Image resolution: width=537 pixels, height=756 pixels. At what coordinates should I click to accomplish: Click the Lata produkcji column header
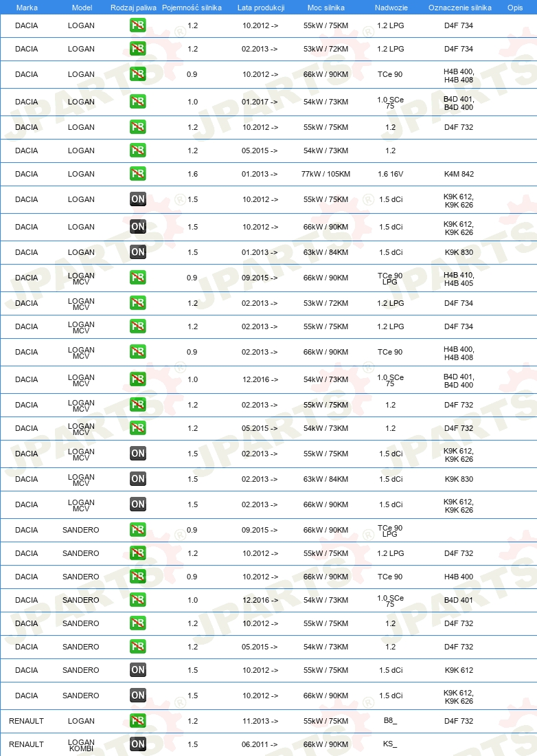coord(261,8)
